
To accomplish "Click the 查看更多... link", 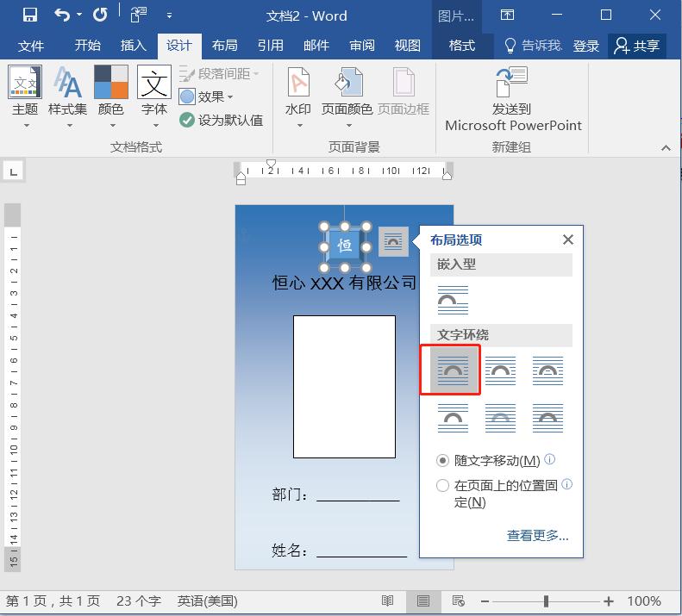I will click(x=538, y=535).
